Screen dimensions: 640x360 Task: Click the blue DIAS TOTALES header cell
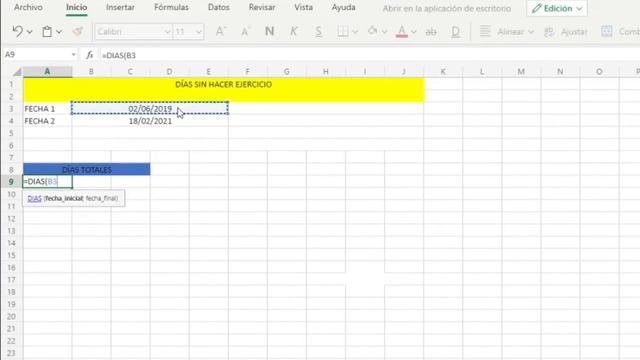[87, 169]
